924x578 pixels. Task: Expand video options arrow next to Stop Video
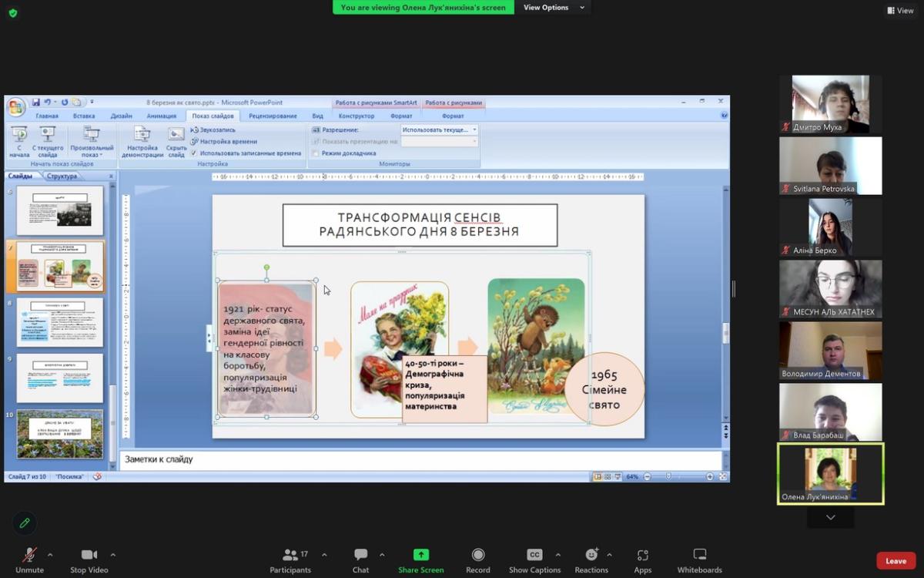pyautogui.click(x=113, y=554)
